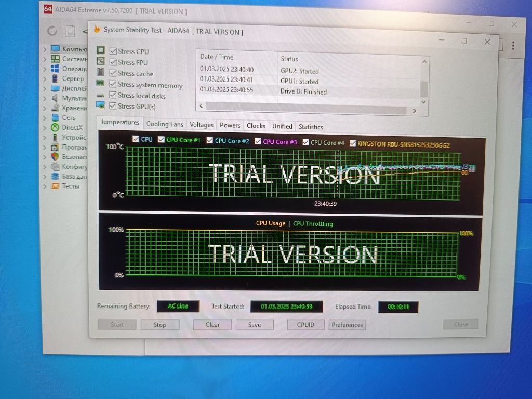Viewport: 532px width, 399px height.
Task: Expand the DirectX tree node
Action: tap(45, 128)
